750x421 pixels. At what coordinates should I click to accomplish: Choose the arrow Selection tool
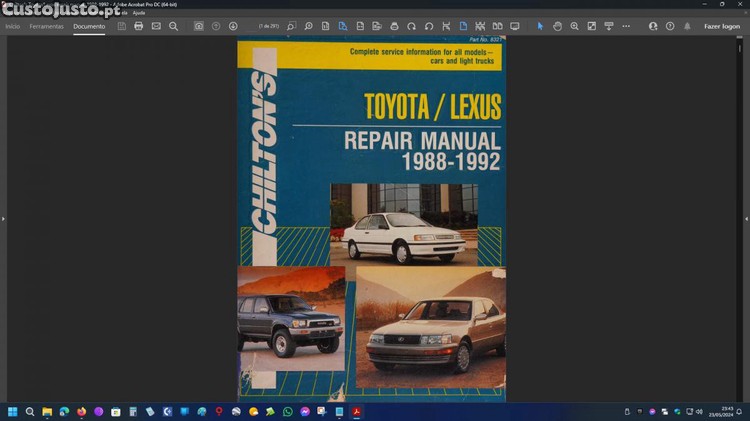[x=541, y=26]
